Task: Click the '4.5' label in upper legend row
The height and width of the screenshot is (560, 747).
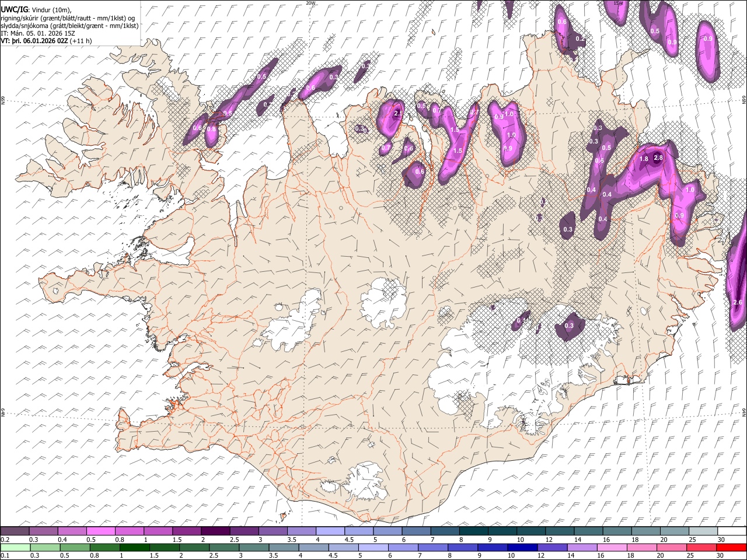Action: (349, 540)
